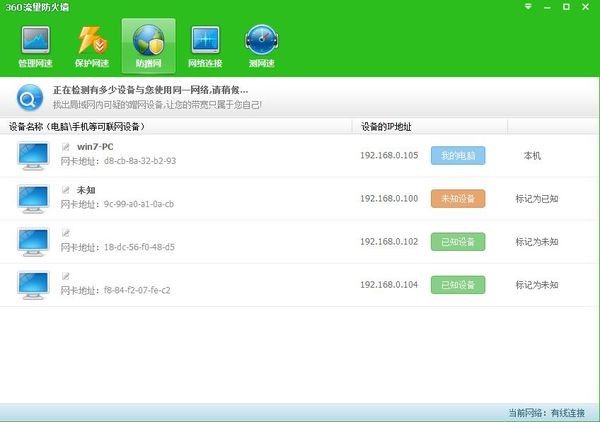Click 已知设备 button for 192.168.0.102
The width and height of the screenshot is (600, 422).
click(x=458, y=242)
